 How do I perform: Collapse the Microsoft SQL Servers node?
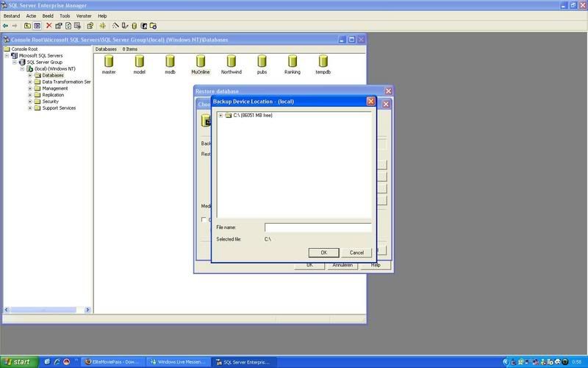(x=7, y=55)
